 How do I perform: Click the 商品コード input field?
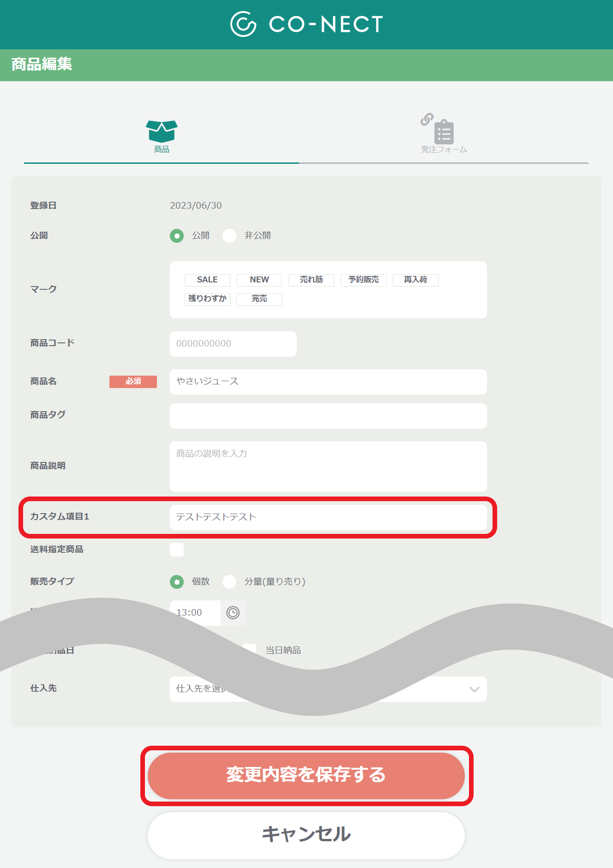pyautogui.click(x=233, y=344)
